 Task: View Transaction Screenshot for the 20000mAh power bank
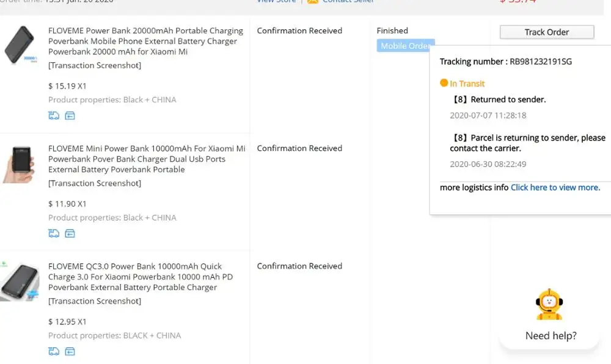click(x=95, y=65)
